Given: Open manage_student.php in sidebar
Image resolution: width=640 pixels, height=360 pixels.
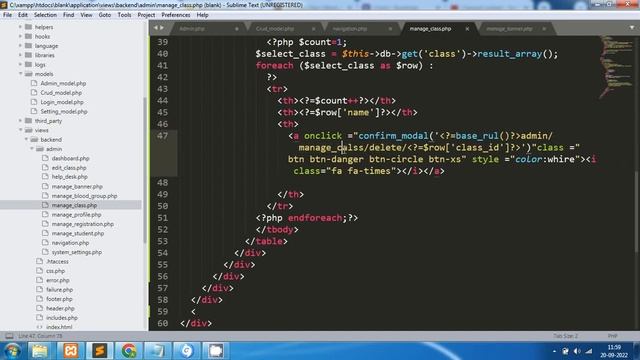Looking at the screenshot, I should [x=78, y=233].
